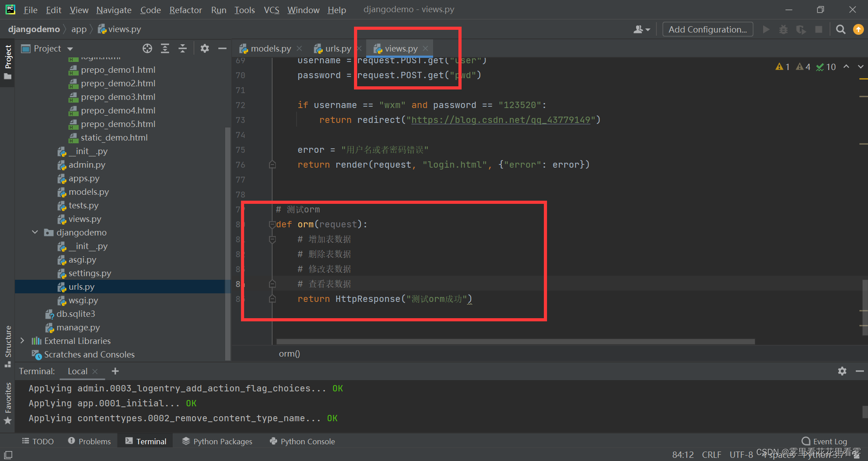Viewport: 868px width, 461px height.
Task: Open terminal settings gear icon
Action: click(x=842, y=371)
